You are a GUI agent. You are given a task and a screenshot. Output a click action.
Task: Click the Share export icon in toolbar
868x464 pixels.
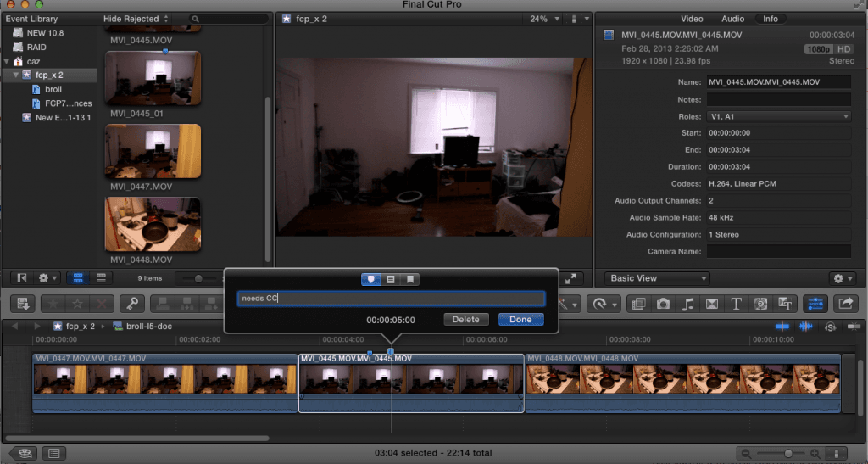[845, 304]
